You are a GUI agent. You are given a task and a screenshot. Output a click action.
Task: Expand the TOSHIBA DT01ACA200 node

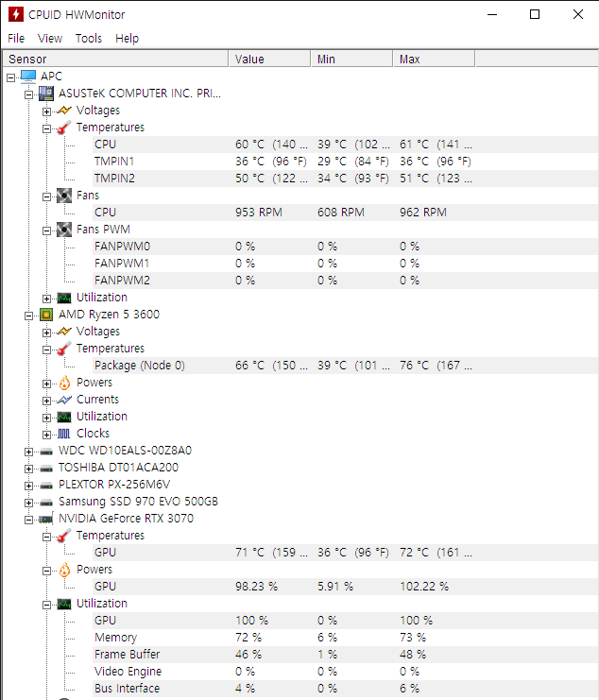tap(28, 469)
